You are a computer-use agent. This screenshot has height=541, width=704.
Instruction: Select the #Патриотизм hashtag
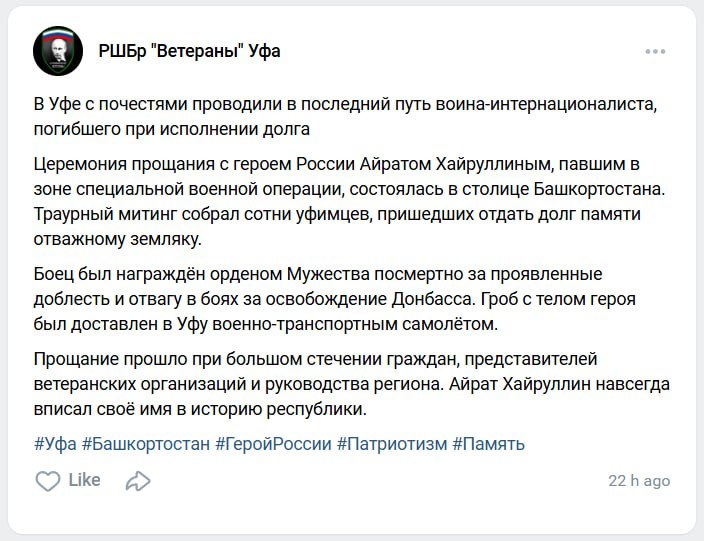click(391, 443)
